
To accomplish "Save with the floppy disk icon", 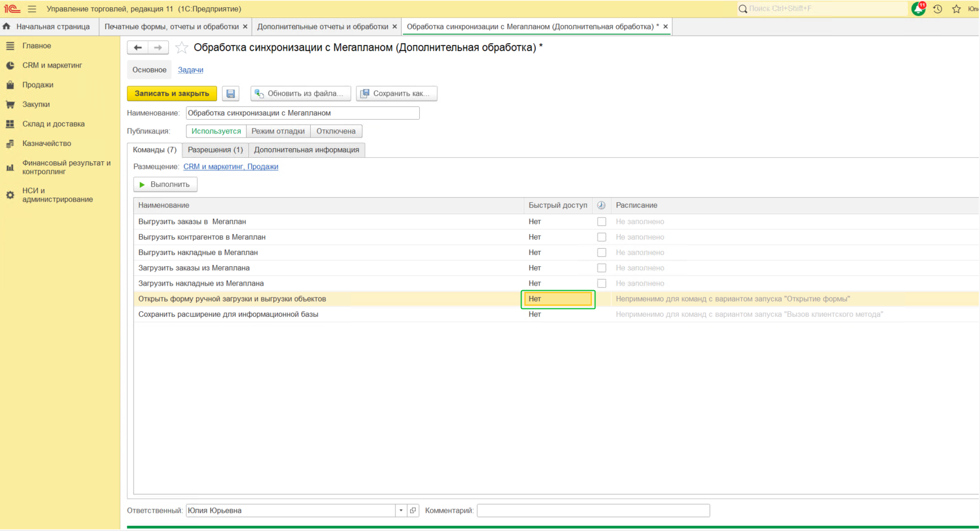I will 231,94.
